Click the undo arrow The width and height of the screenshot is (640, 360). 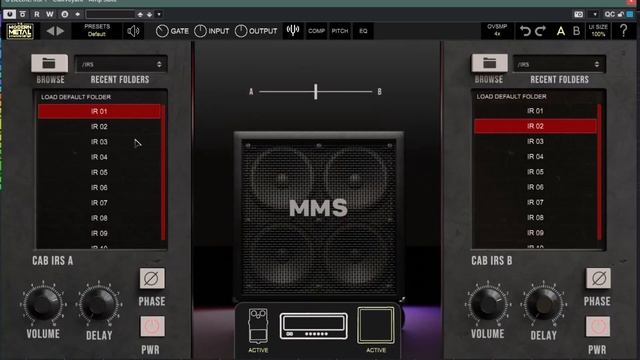pyautogui.click(x=525, y=31)
